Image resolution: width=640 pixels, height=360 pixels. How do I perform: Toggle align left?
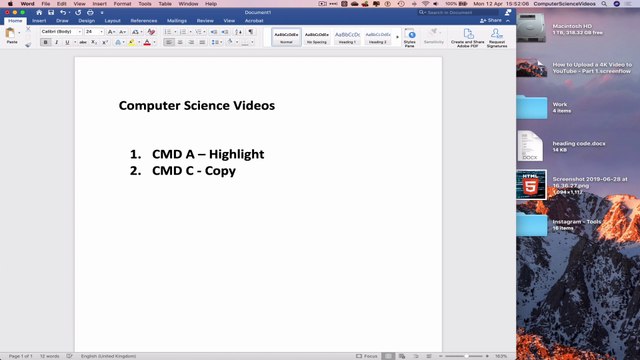(169, 42)
